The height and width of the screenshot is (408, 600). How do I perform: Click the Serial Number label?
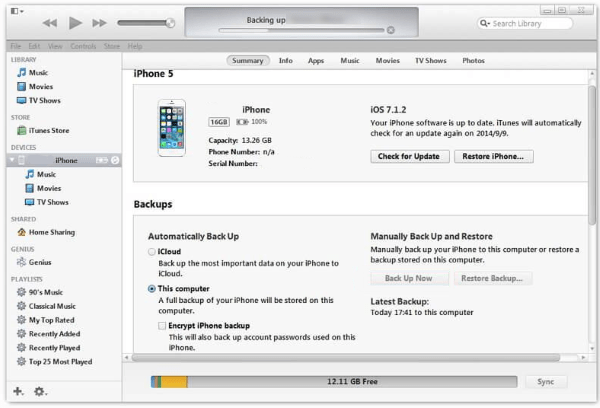233,163
